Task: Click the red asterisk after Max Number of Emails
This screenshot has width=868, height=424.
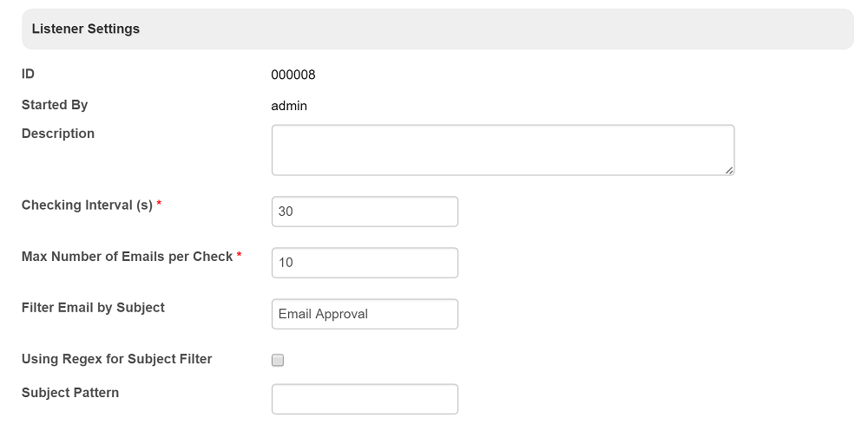Action: tap(240, 256)
